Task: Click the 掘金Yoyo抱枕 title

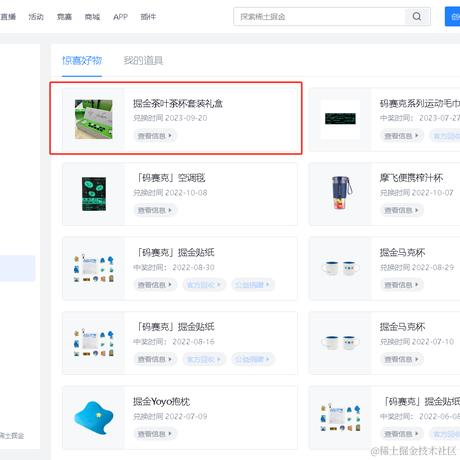Action: [162, 402]
